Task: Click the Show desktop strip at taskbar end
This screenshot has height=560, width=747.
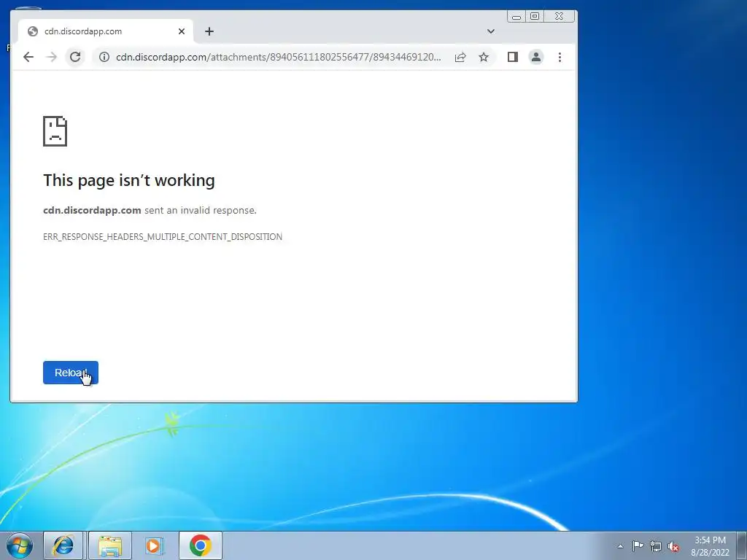Action: coord(742,545)
